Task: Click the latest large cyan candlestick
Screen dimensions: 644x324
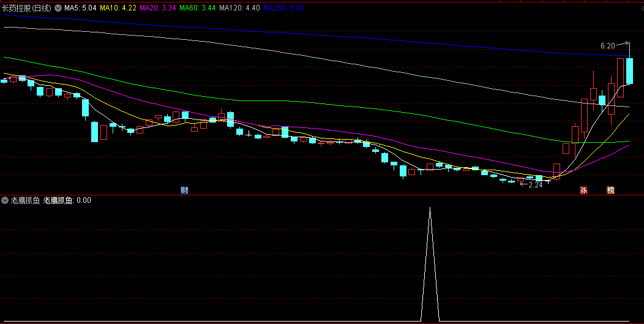Action: 629,70
